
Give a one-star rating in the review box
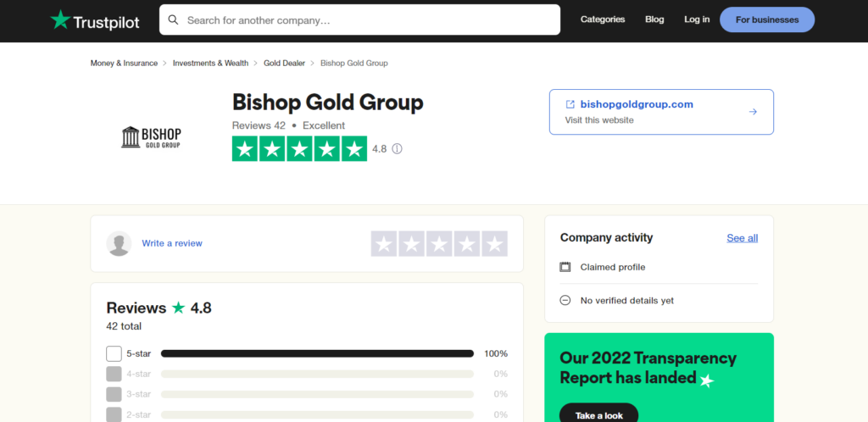click(384, 244)
